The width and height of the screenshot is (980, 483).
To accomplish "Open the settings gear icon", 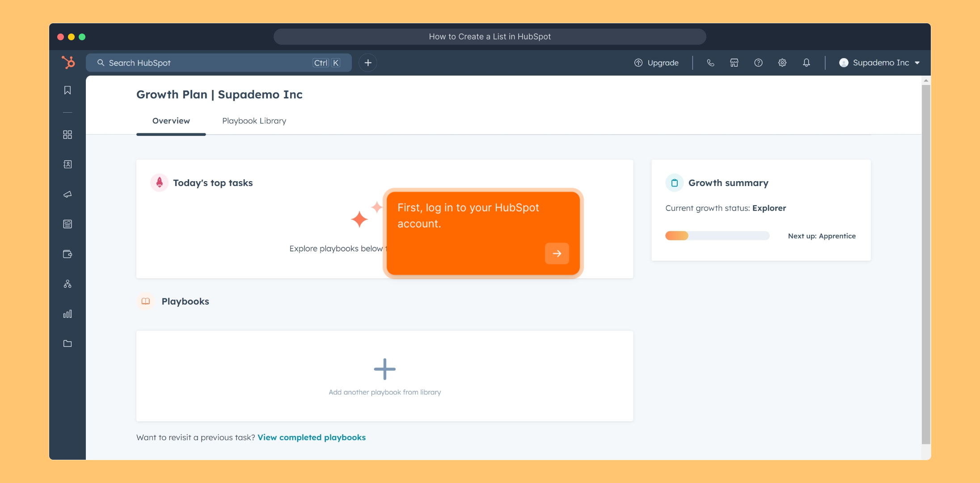I will click(782, 63).
